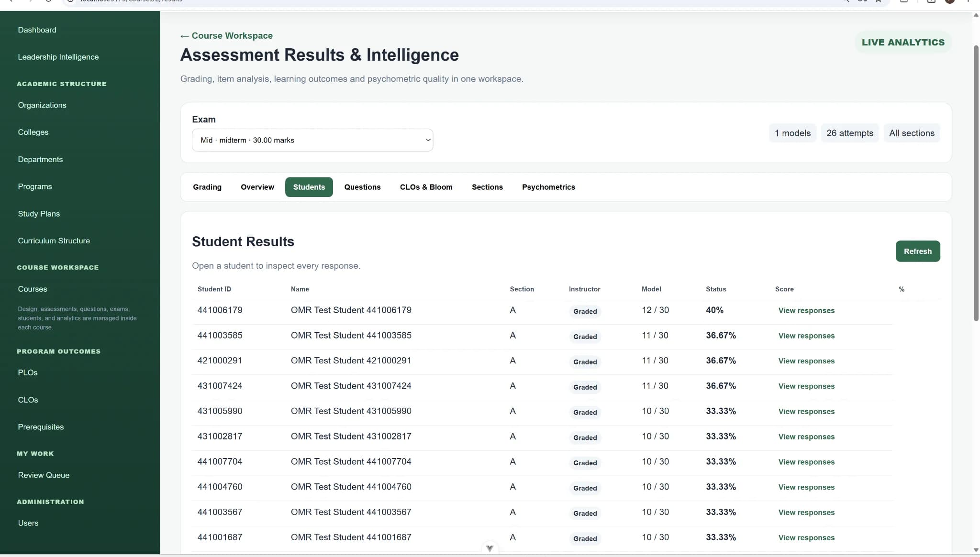Go back via Course Workspace link
The width and height of the screenshot is (980, 557).
(226, 36)
